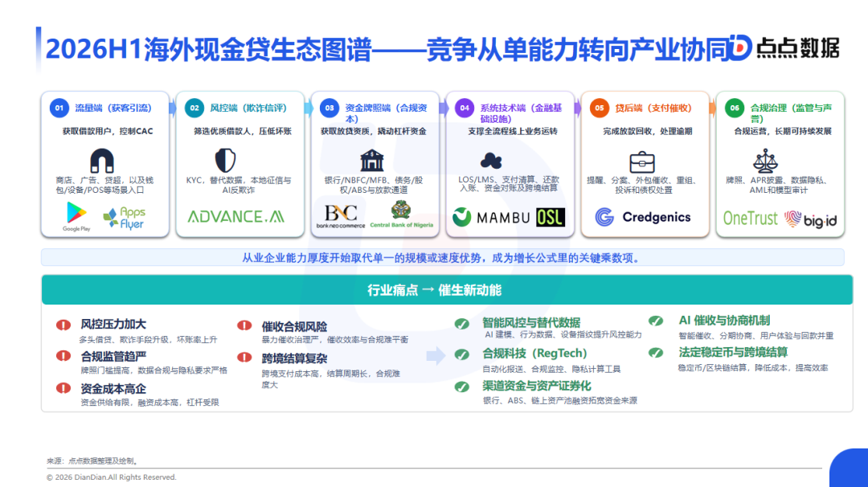Click the cloud icon in the 系统技术端 card
The width and height of the screenshot is (868, 487).
491,161
